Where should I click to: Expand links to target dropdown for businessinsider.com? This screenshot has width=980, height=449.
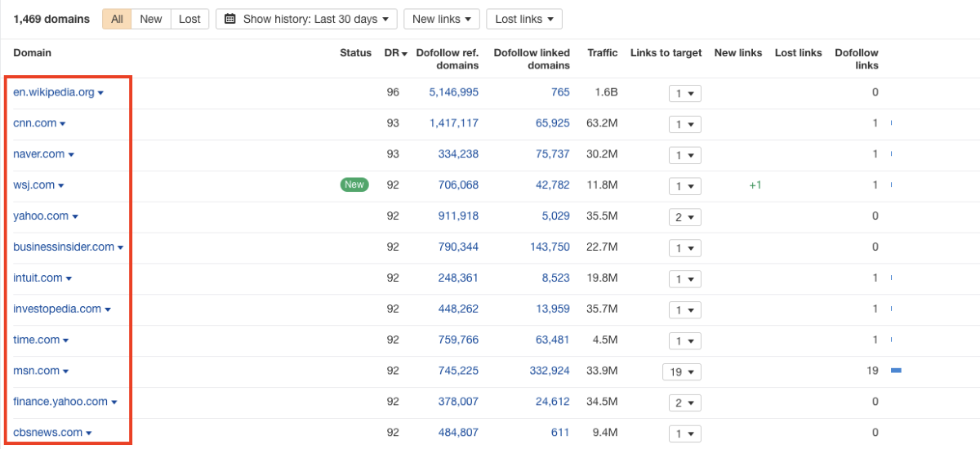click(684, 248)
